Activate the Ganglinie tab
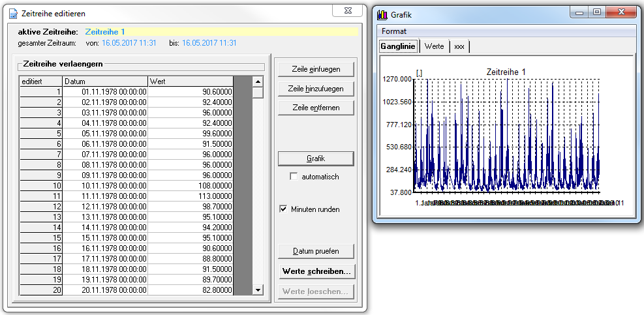 click(399, 46)
